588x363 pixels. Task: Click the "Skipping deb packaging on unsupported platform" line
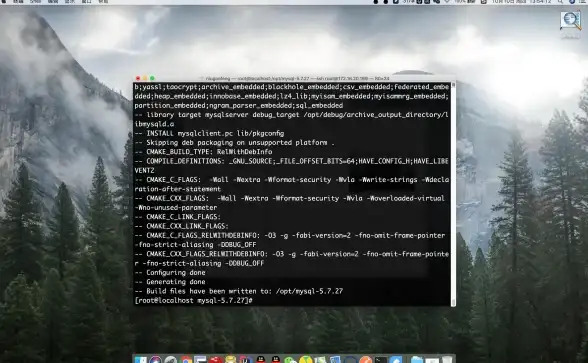coord(234,142)
